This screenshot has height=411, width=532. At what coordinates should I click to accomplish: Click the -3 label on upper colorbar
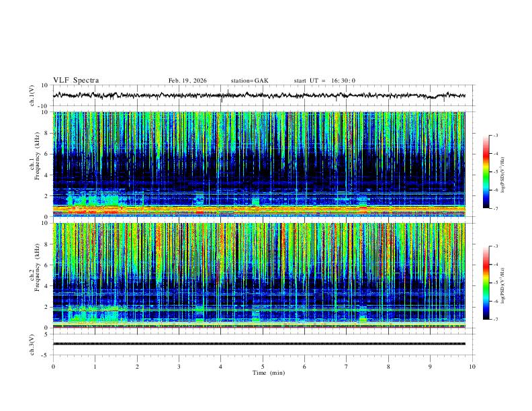tap(495, 135)
